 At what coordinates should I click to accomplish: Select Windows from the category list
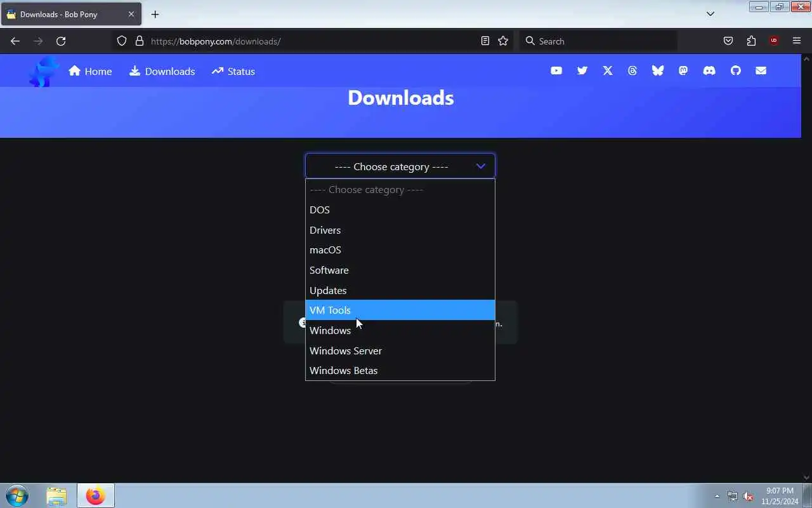pos(400,330)
